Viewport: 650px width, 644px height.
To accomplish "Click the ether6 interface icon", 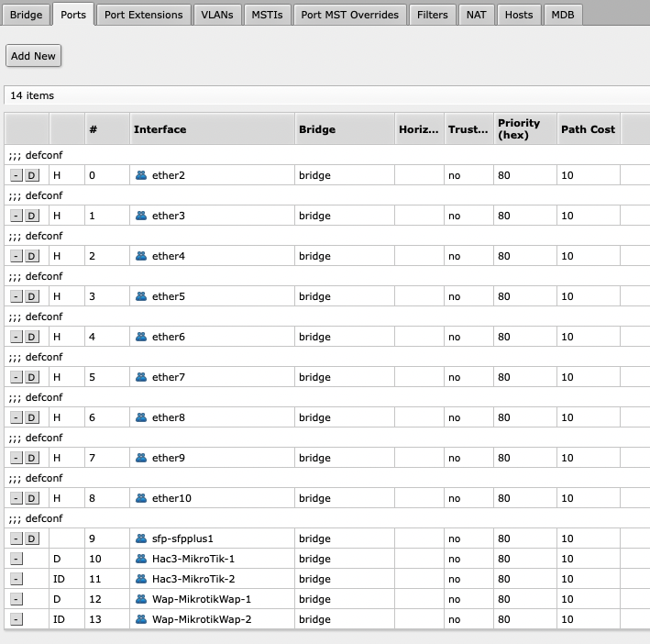I will tap(141, 337).
